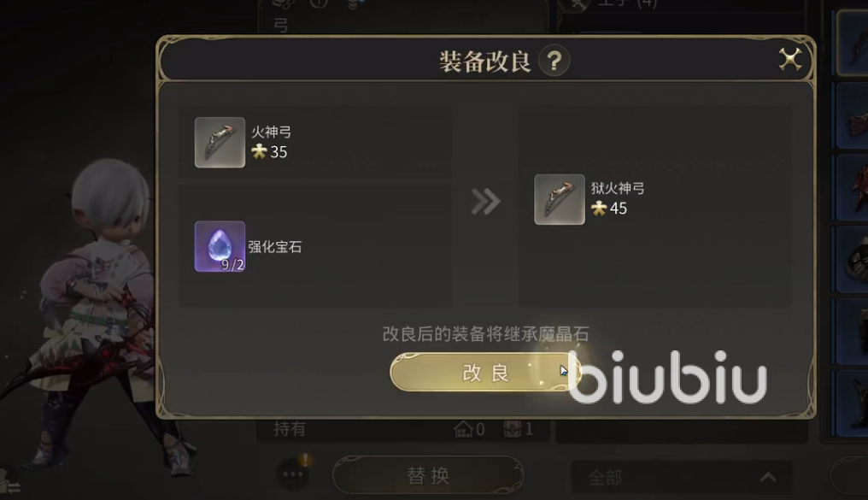The height and width of the screenshot is (500, 868).
Task: Open the 全部 filter dropdown
Action: click(x=682, y=477)
